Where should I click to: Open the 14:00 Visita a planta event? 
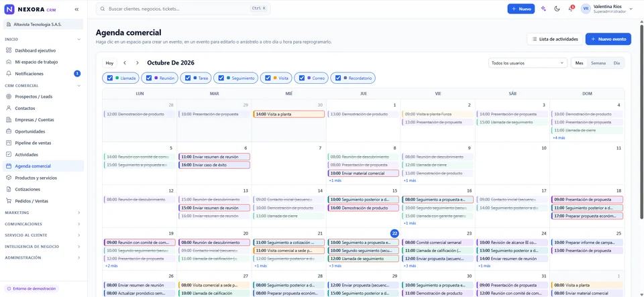click(x=288, y=114)
